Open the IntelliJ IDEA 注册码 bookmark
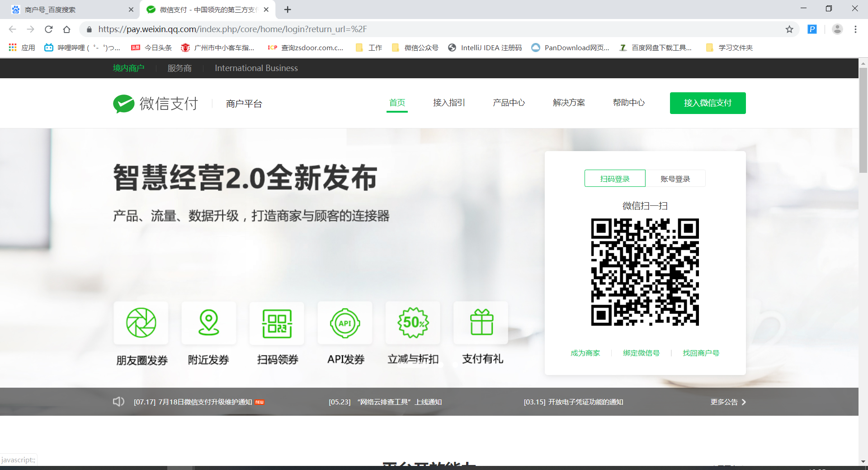This screenshot has height=470, width=868. click(x=485, y=47)
